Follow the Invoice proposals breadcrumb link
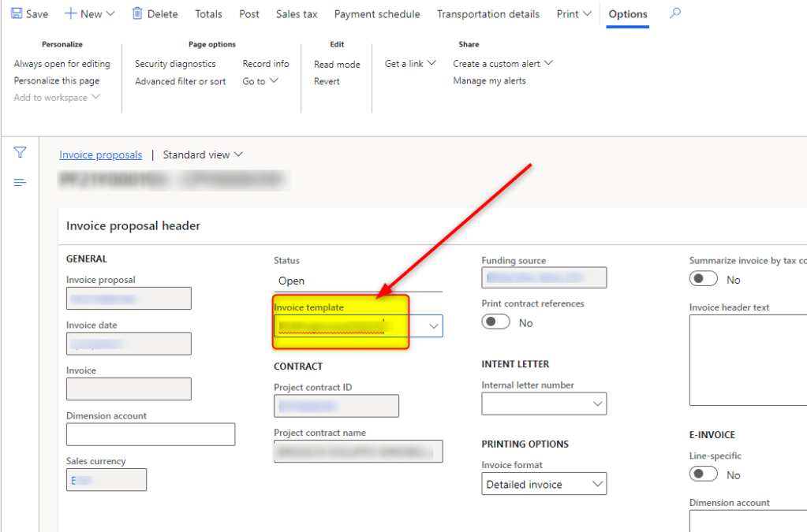807x532 pixels. [101, 154]
